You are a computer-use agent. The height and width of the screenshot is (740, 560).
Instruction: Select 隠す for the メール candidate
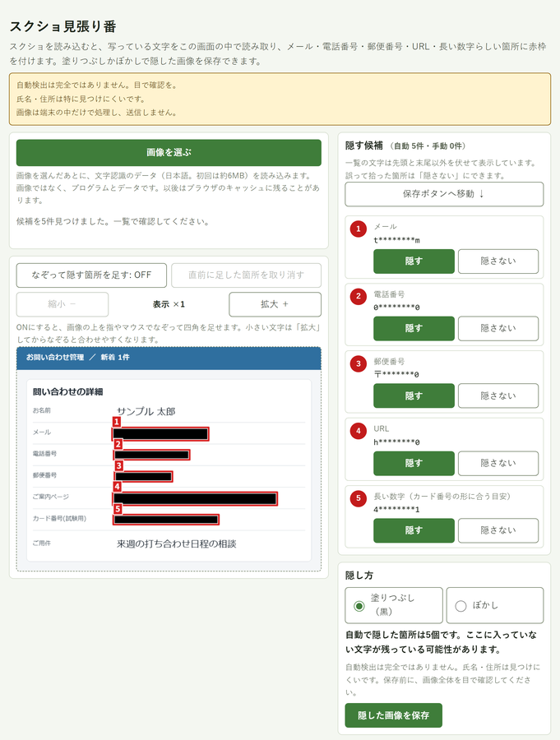(x=414, y=261)
